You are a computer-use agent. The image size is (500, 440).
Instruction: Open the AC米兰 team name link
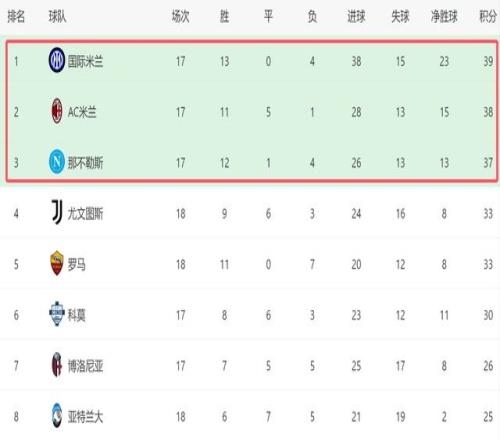coord(82,112)
